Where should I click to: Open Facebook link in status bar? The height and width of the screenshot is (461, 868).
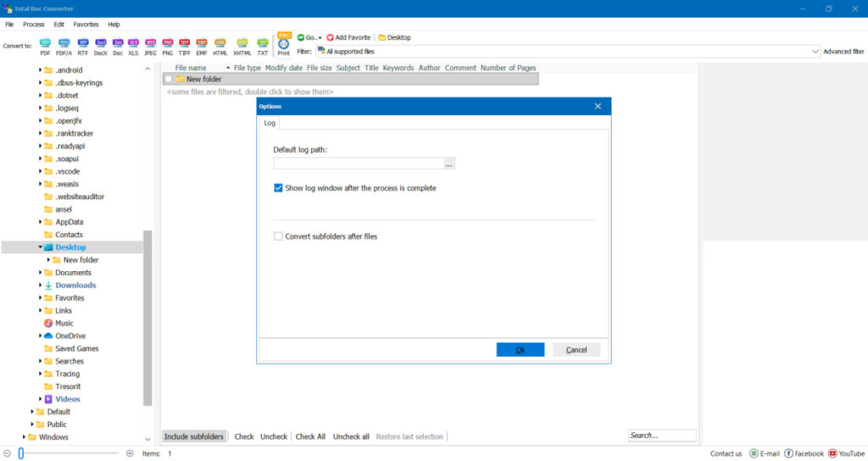click(x=804, y=453)
